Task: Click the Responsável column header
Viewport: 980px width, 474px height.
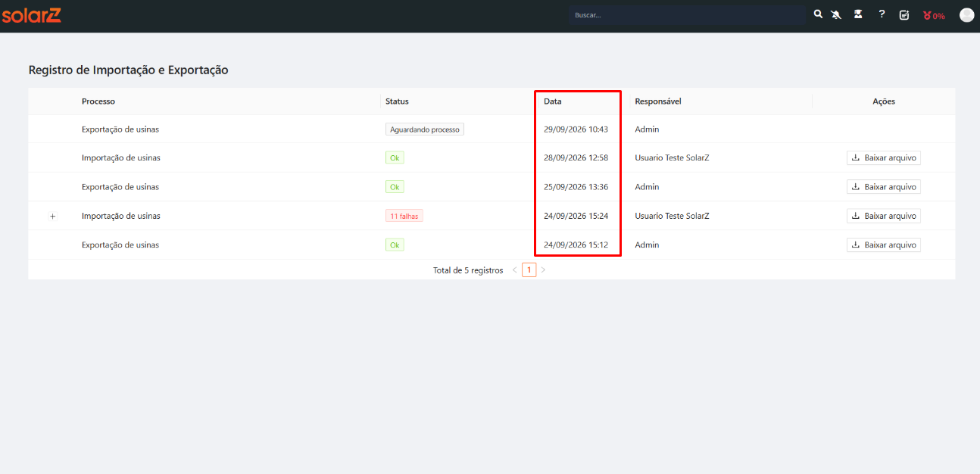Action: pos(658,101)
